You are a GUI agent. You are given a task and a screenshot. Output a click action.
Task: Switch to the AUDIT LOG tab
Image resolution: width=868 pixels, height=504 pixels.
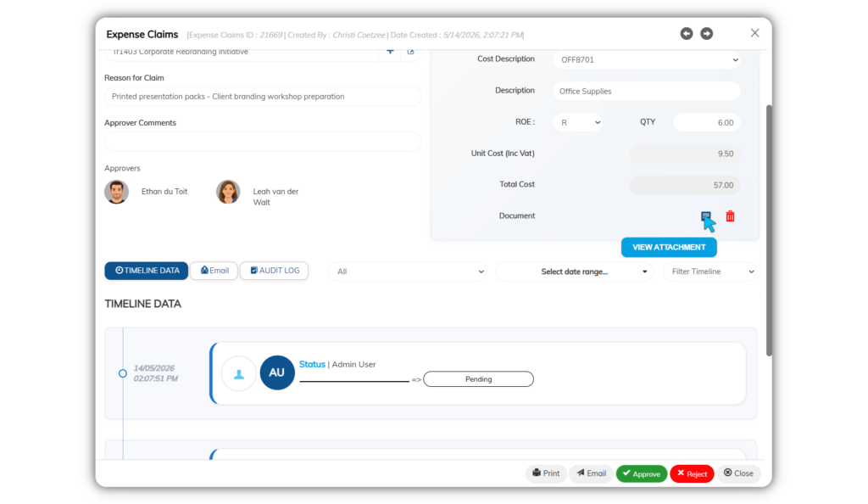[275, 271]
